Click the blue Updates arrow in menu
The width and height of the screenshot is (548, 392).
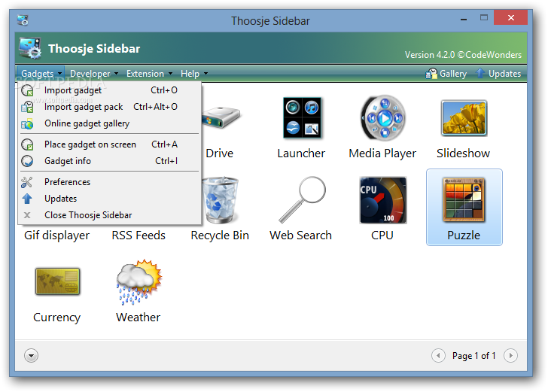click(x=27, y=199)
